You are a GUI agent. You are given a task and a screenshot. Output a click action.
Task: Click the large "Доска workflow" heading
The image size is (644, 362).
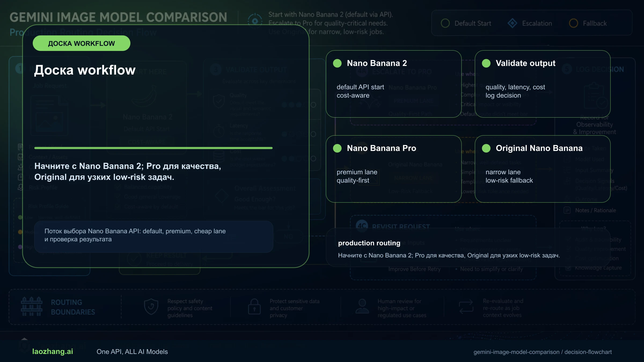coord(85,70)
